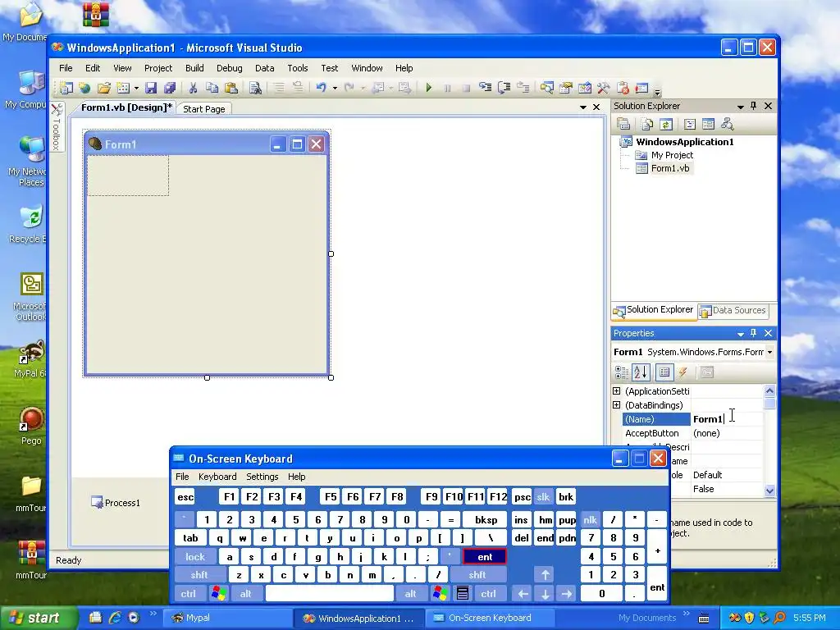
Task: Click View Class Diagram icon in Solution Explorer
Action: [x=727, y=125]
